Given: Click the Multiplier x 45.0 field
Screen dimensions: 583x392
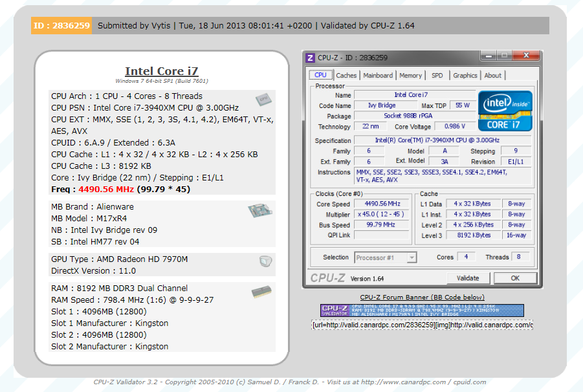Looking at the screenshot, I should tap(382, 214).
